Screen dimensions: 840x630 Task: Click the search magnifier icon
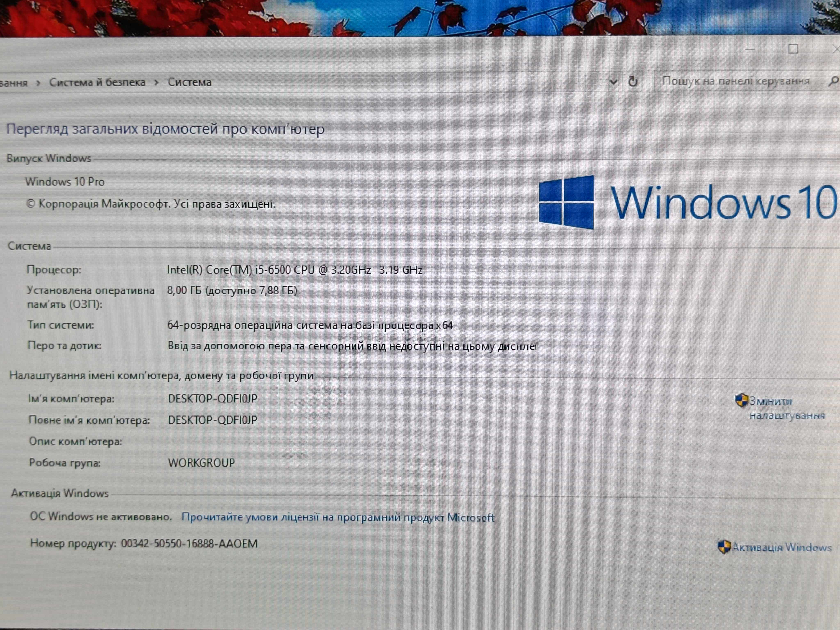pos(834,81)
